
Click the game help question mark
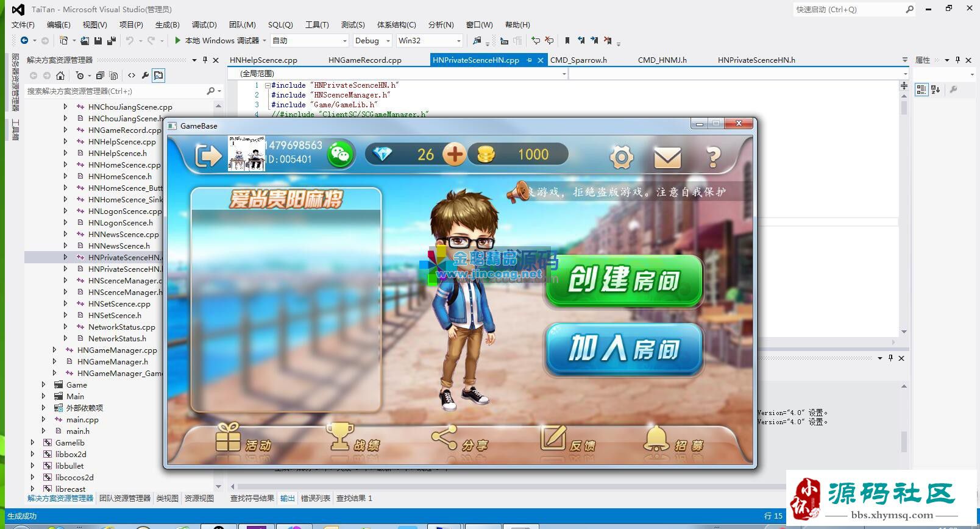pyautogui.click(x=713, y=158)
